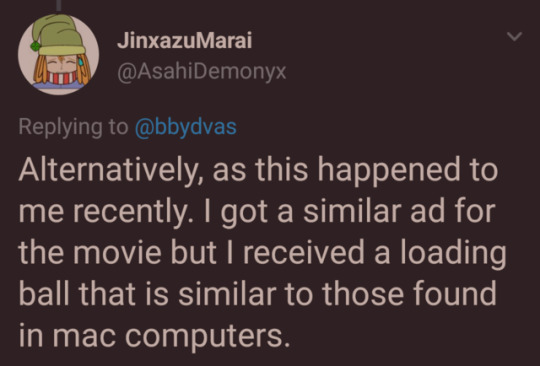Open JinxazuMarai's profile picture
This screenshot has height=366, width=540.
pos(59,54)
